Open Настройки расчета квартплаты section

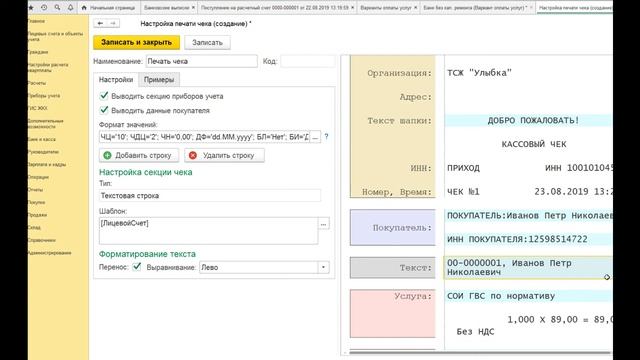tap(48, 67)
